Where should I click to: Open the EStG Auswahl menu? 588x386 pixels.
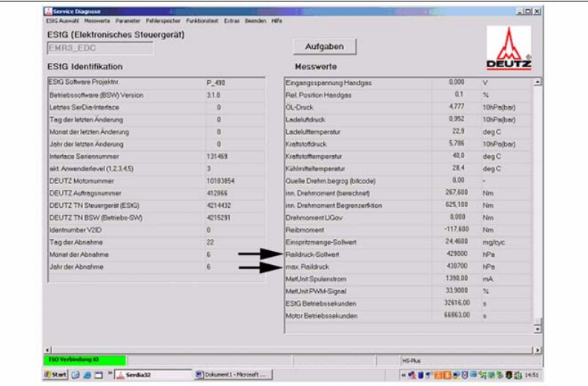click(x=62, y=21)
